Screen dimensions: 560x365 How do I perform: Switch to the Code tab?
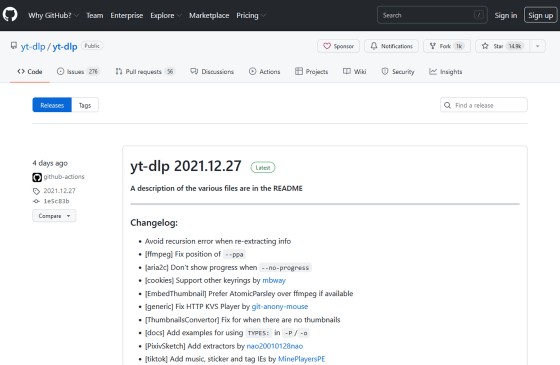click(30, 71)
